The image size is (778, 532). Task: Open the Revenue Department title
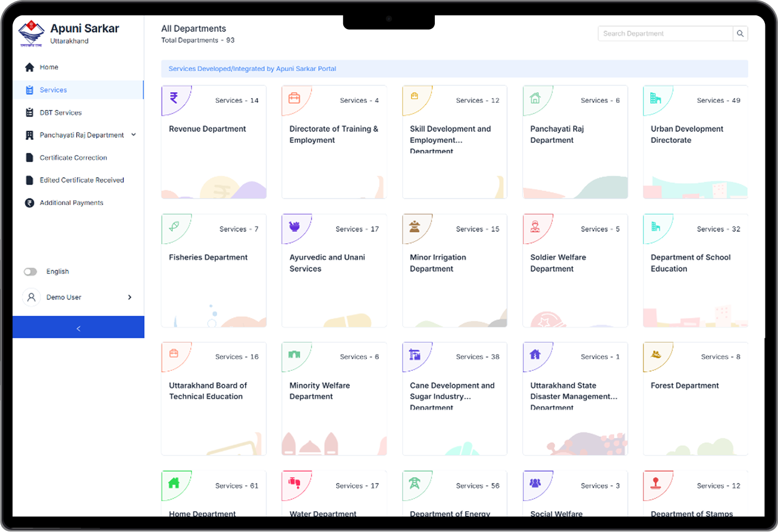point(208,129)
